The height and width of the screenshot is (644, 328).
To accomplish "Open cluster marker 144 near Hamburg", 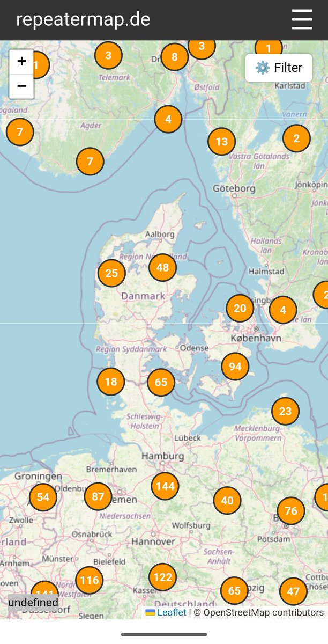I will point(165,486).
